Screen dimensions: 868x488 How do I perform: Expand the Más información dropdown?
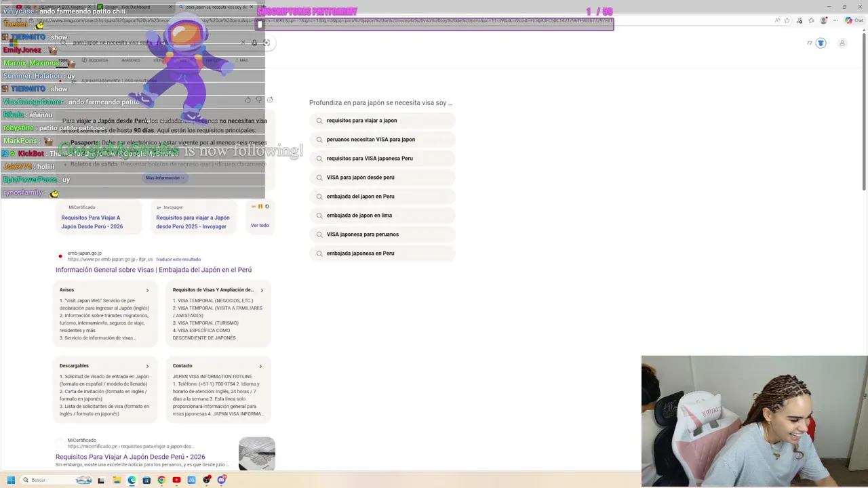(165, 178)
